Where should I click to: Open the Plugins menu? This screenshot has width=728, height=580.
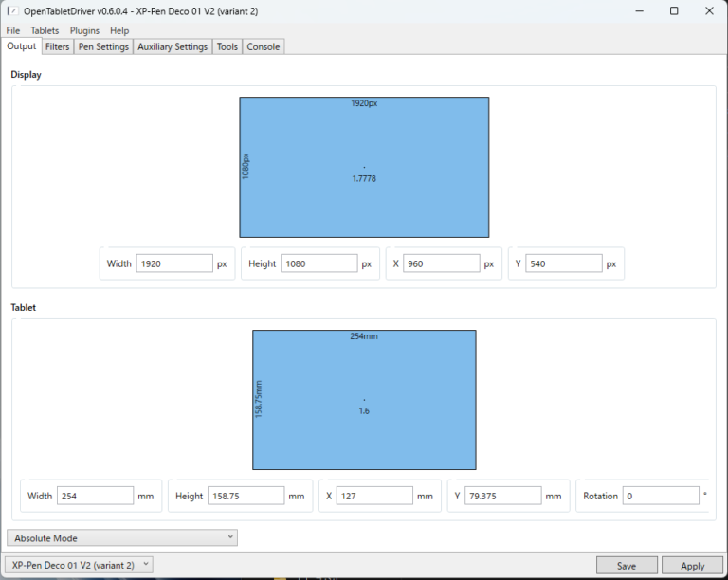(x=84, y=30)
